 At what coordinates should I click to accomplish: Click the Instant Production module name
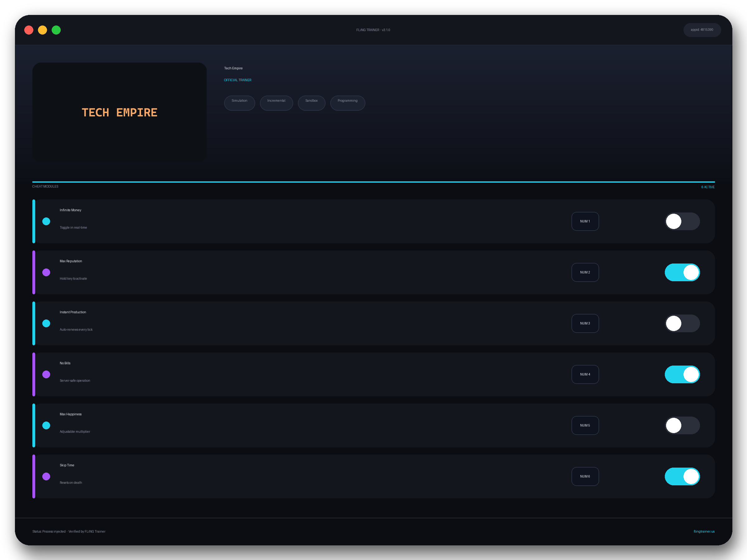click(x=73, y=312)
